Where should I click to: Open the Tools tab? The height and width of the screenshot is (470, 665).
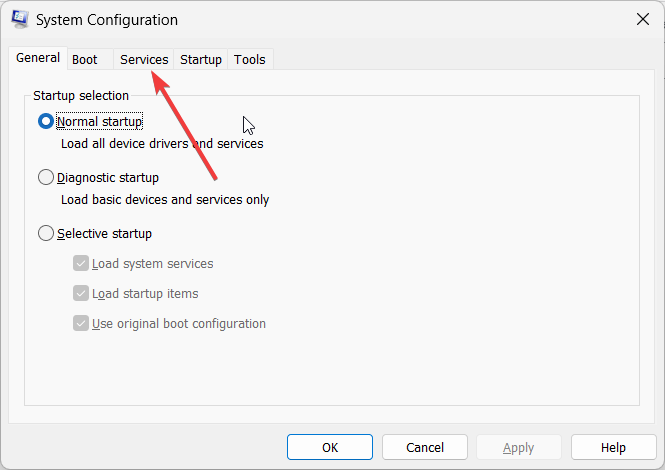click(x=250, y=59)
